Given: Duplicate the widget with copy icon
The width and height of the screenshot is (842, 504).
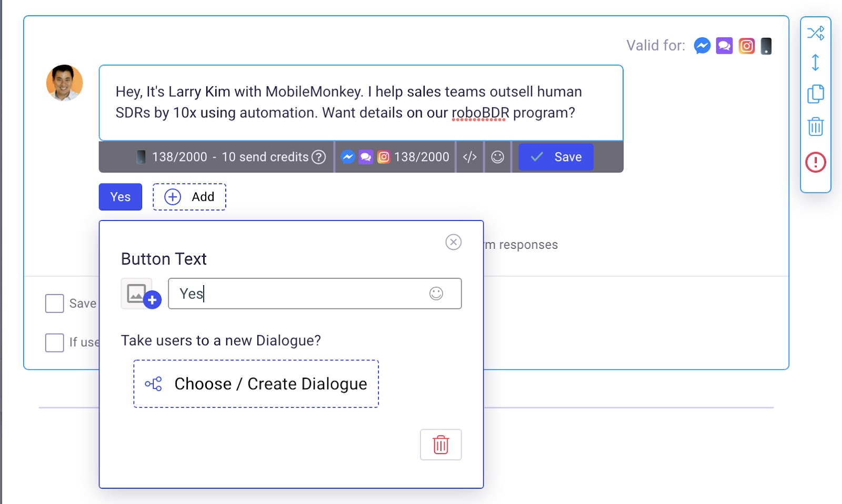Looking at the screenshot, I should tap(816, 94).
